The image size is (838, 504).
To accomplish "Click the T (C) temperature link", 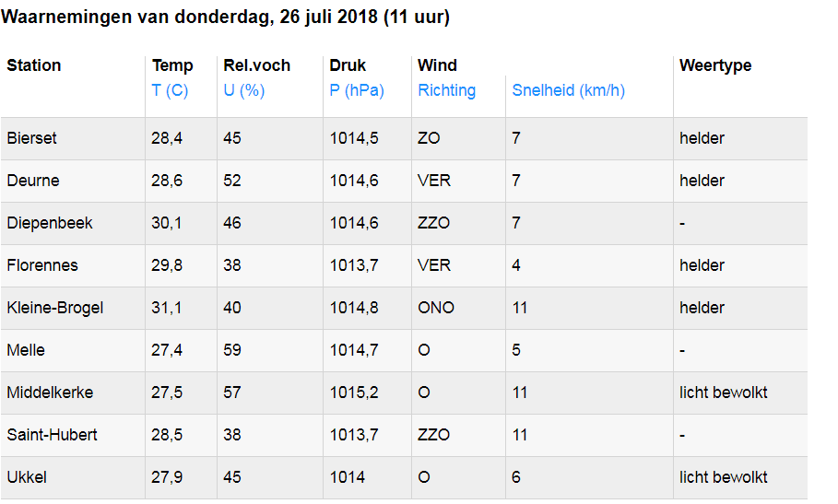I will [170, 90].
